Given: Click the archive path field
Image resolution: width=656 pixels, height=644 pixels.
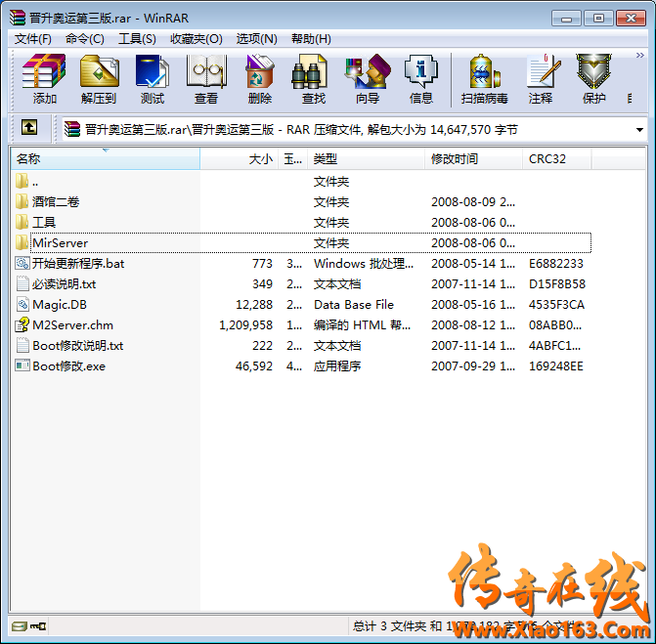Looking at the screenshot, I should pyautogui.click(x=347, y=130).
